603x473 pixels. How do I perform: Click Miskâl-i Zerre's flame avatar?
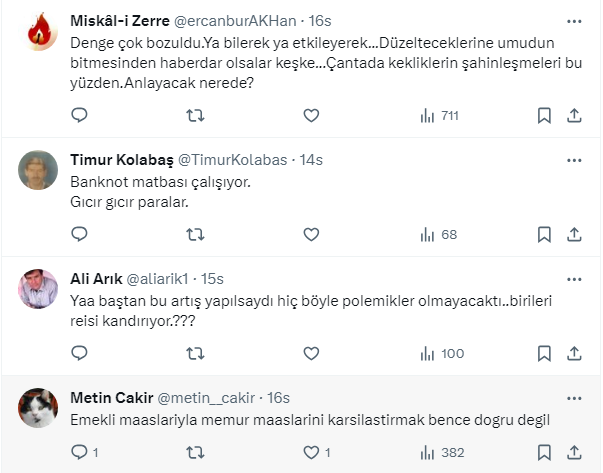coord(38,32)
